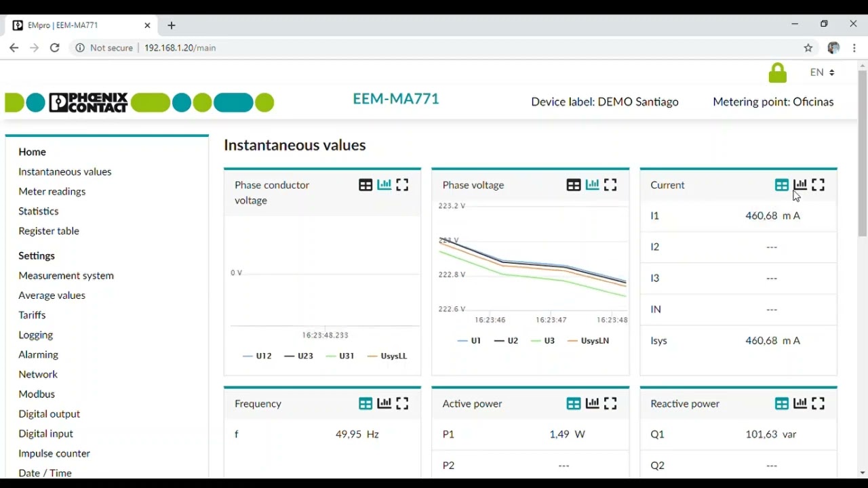The image size is (868, 488).
Task: Expand Phase conductor voltage card to fullscreen
Action: 403,185
